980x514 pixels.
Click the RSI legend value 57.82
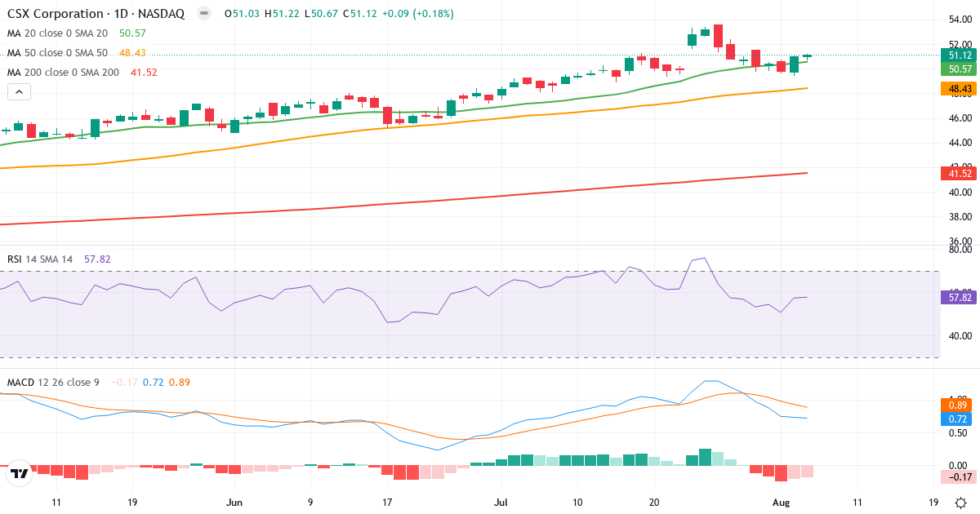pos(97,259)
